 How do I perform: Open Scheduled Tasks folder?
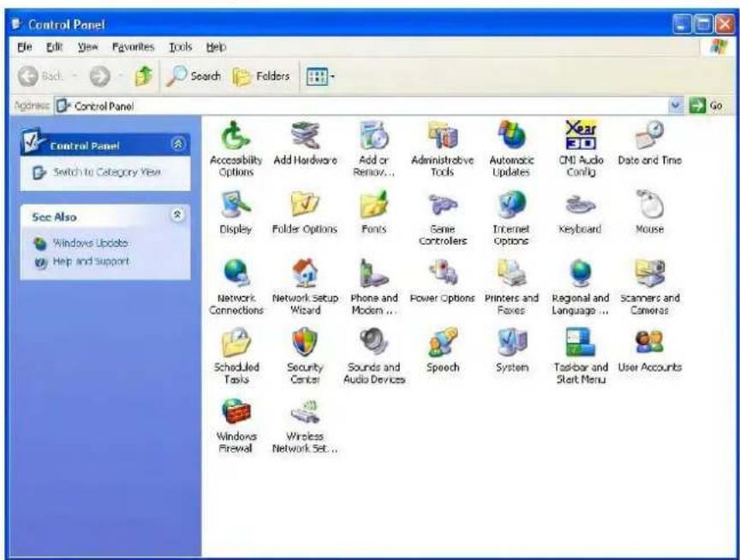coord(236,355)
